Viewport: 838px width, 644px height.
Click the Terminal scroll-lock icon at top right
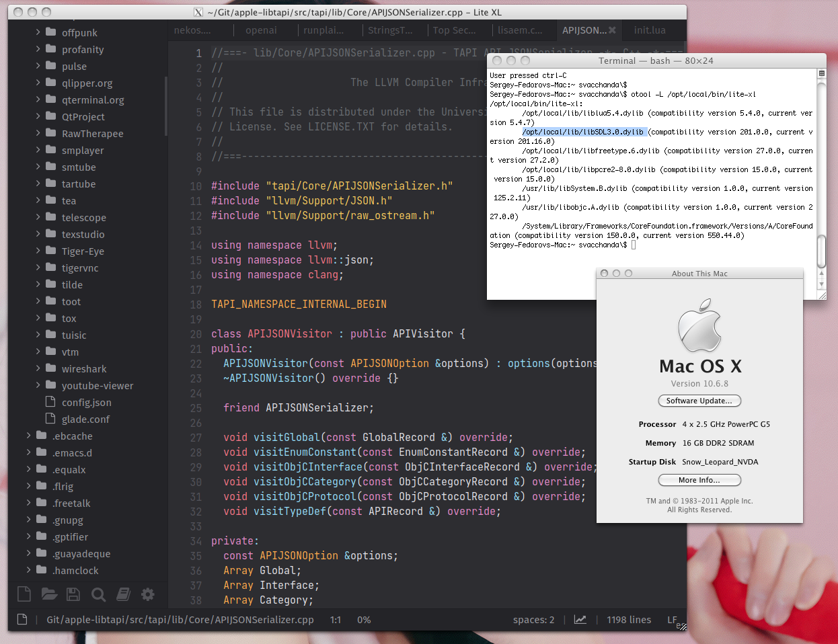(x=821, y=73)
